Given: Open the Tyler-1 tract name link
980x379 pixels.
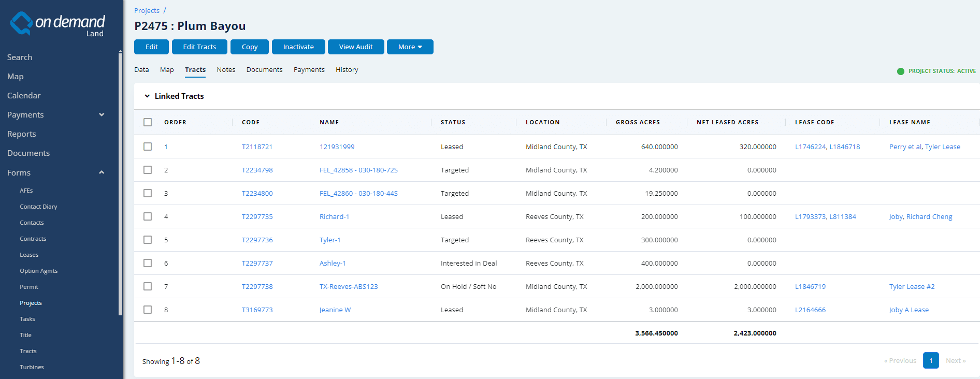Looking at the screenshot, I should coord(330,240).
